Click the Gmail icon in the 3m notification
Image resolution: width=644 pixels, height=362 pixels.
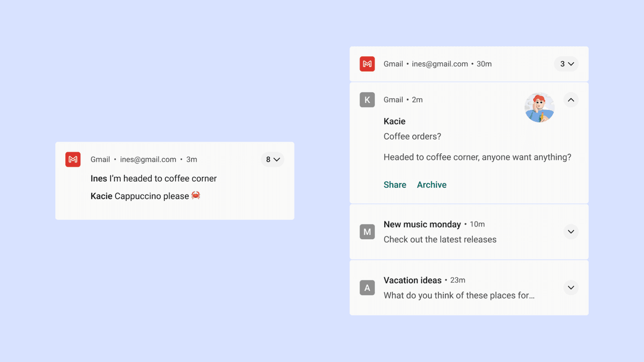pyautogui.click(x=73, y=159)
